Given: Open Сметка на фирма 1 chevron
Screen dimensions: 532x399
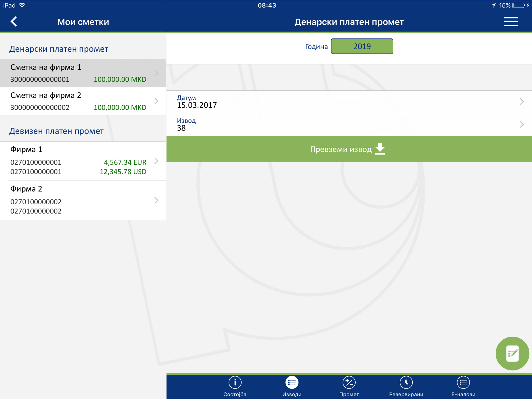Looking at the screenshot, I should pos(156,73).
